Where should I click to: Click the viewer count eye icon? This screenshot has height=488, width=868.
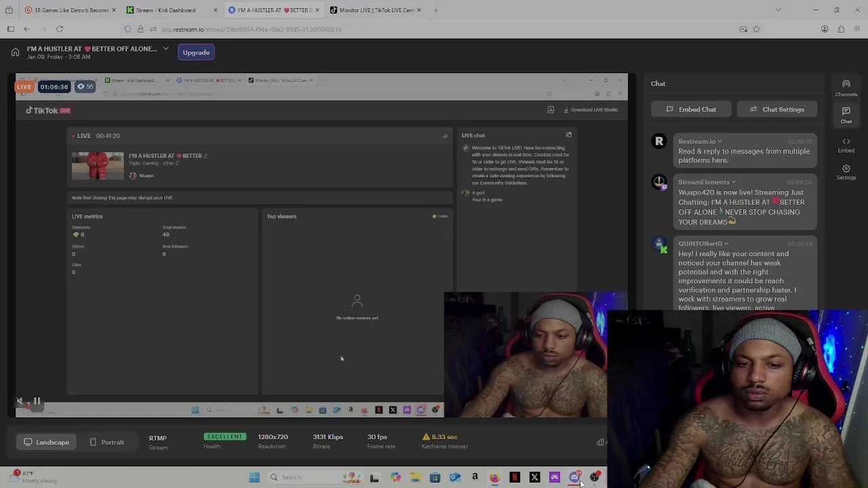click(x=81, y=87)
